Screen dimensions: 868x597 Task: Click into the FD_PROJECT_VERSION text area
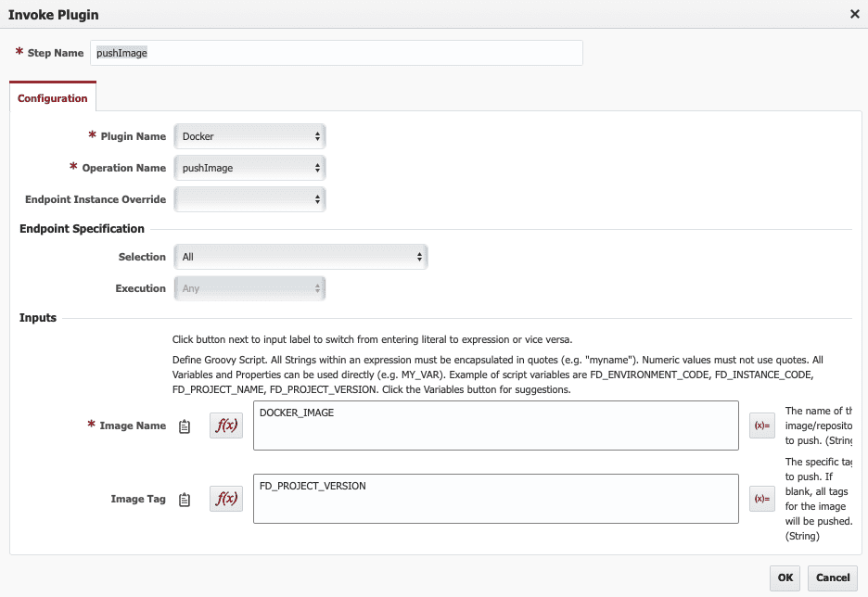(x=496, y=499)
